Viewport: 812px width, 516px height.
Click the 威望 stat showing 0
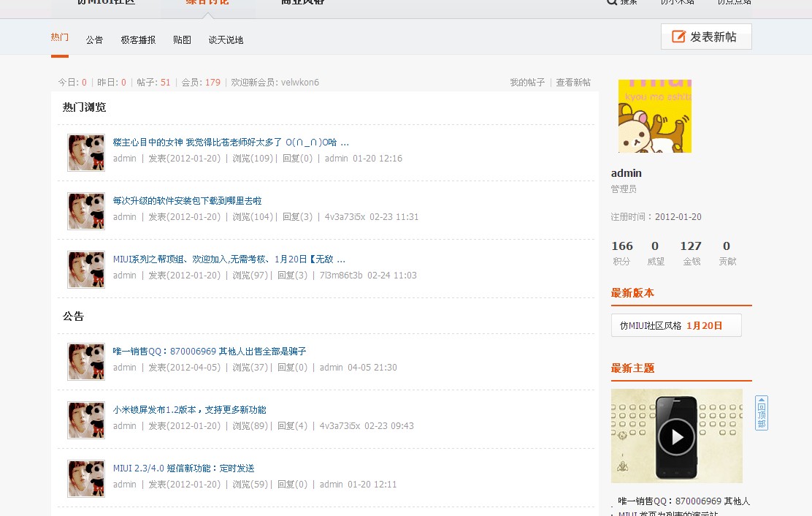click(656, 253)
